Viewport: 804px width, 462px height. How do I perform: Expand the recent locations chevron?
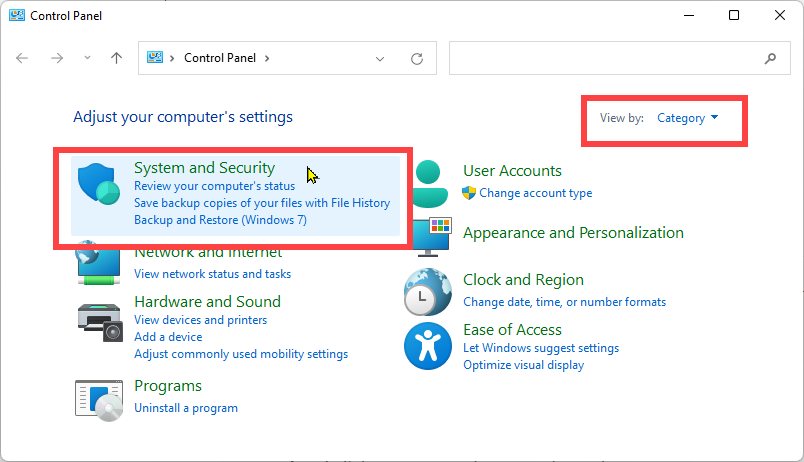coord(87,58)
